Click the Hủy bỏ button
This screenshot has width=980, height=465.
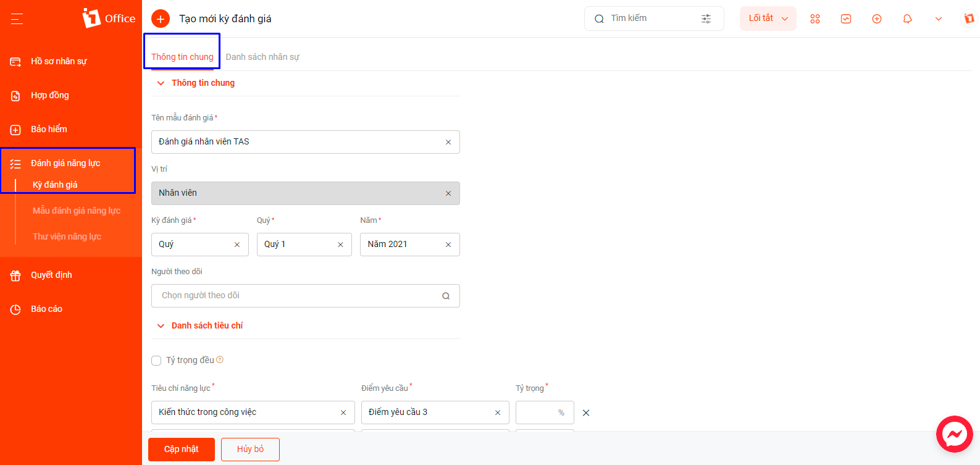tap(250, 449)
